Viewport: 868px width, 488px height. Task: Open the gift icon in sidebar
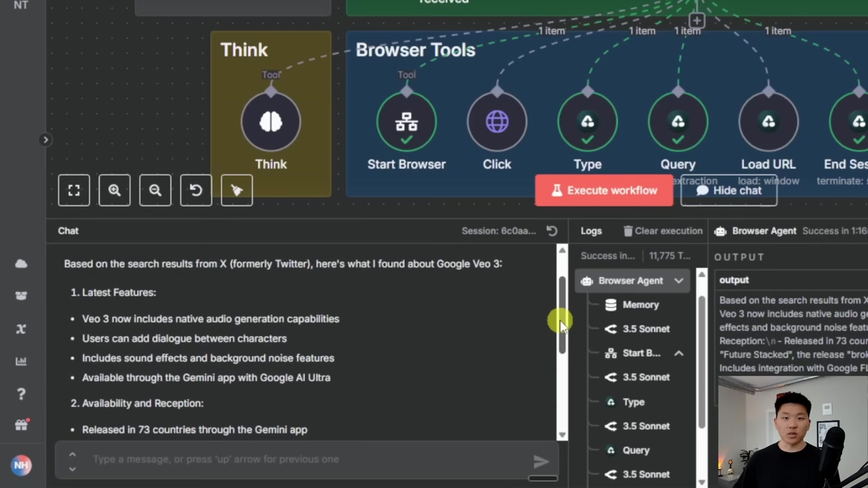pyautogui.click(x=21, y=425)
